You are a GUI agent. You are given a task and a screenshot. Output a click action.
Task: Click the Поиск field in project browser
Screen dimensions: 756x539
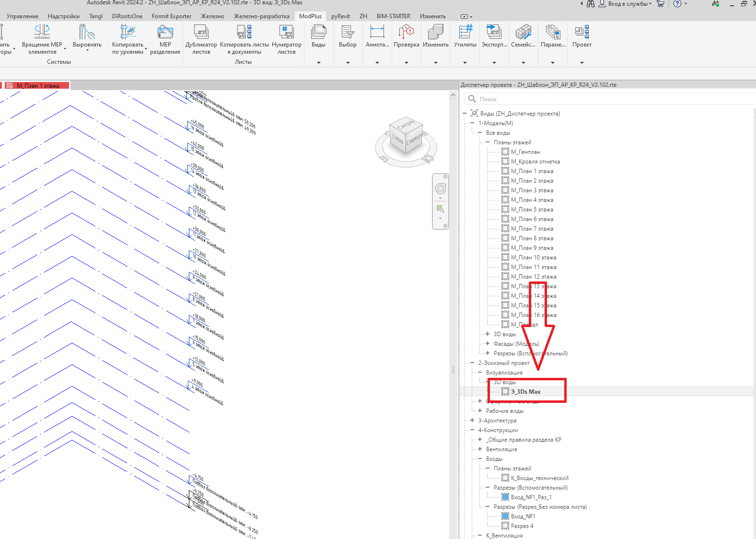pyautogui.click(x=609, y=99)
